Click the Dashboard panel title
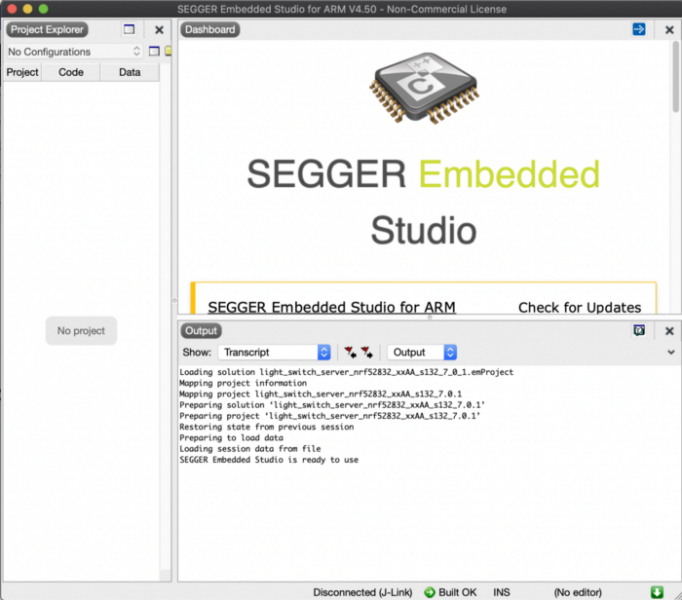 click(x=210, y=30)
